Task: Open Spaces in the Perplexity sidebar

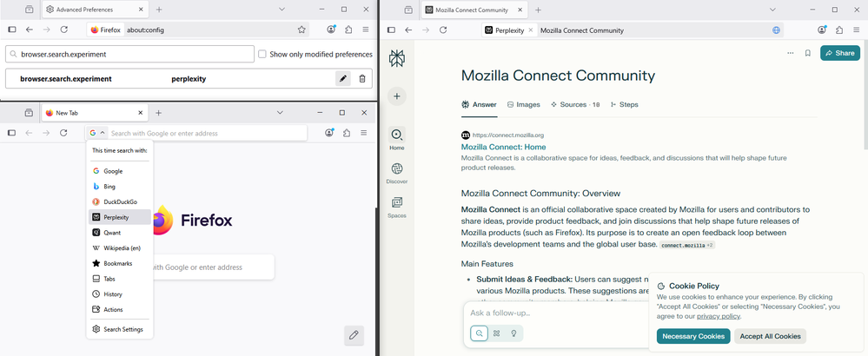Action: 396,208
